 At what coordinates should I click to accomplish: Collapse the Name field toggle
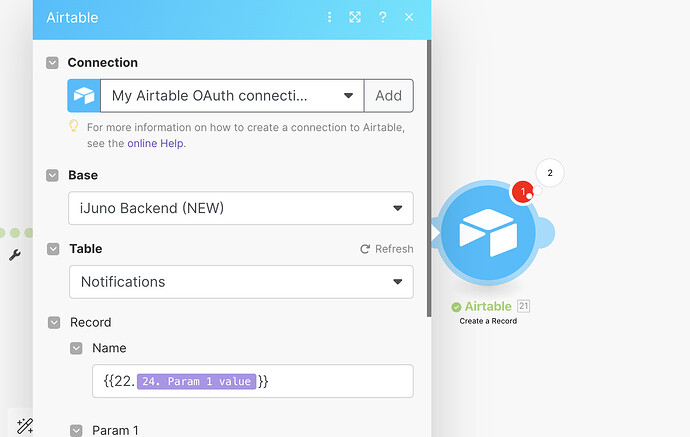pyautogui.click(x=76, y=349)
